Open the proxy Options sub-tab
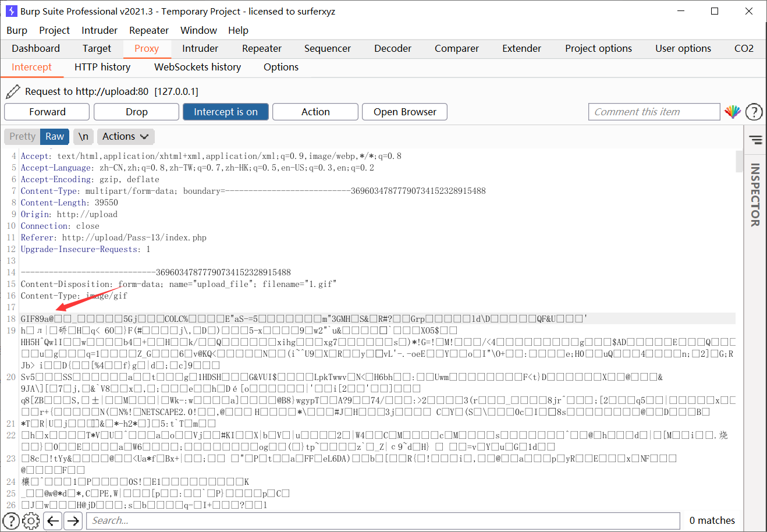 281,67
